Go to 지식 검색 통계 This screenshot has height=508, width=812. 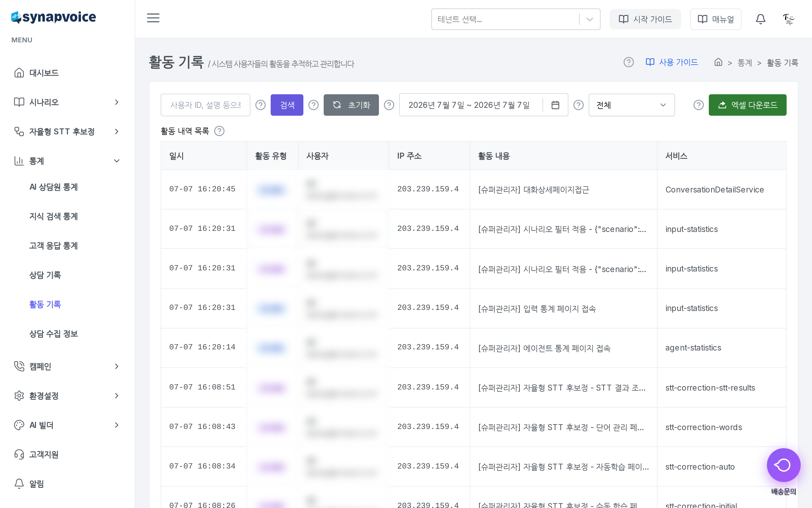[x=54, y=216]
